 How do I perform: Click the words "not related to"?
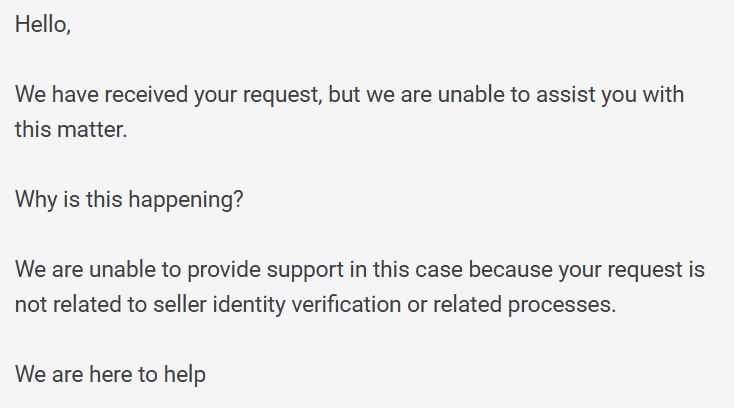click(x=81, y=305)
